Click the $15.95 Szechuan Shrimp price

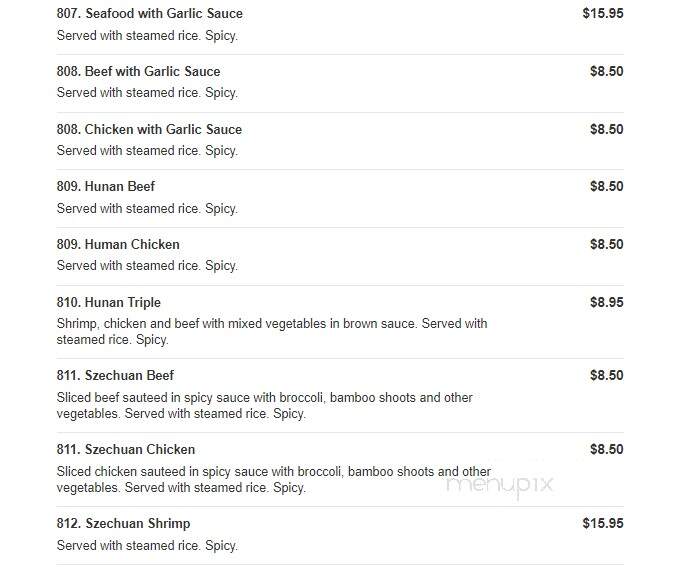coord(603,523)
